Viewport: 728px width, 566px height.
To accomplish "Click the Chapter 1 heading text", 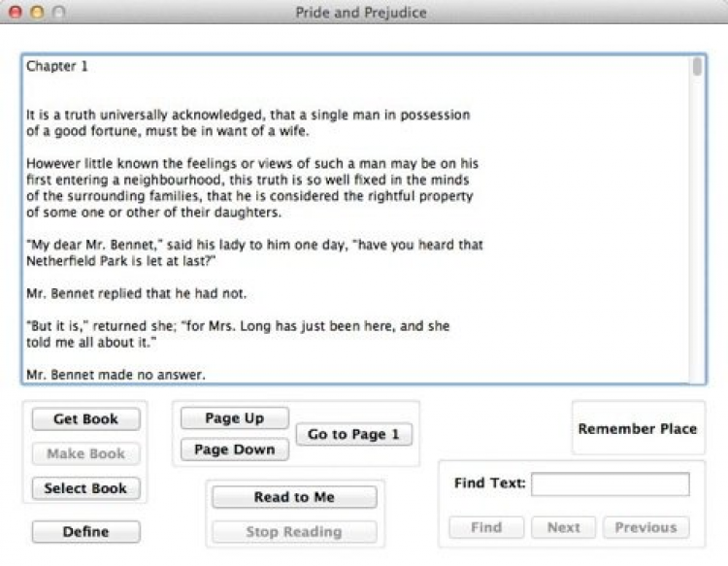I will click(57, 66).
